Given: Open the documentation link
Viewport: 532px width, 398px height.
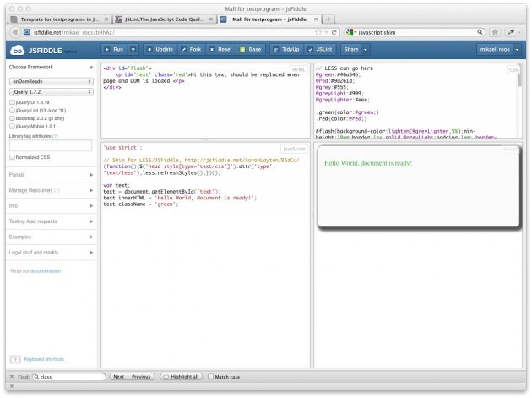Looking at the screenshot, I should tap(46, 271).
